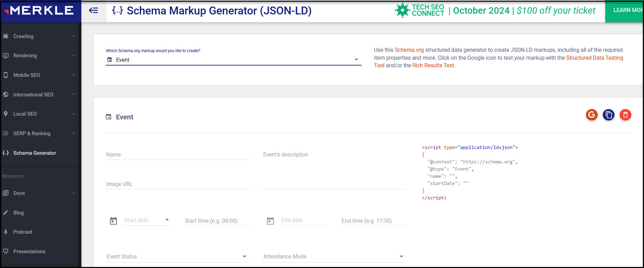Click the Presentations icon in sidebar
The height and width of the screenshot is (268, 644).
[6, 251]
